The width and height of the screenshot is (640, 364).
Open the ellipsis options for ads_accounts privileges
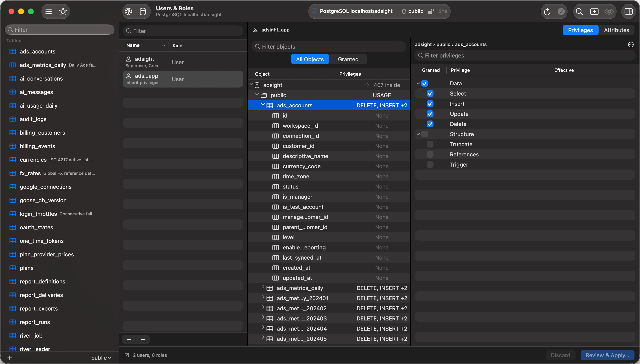631,45
